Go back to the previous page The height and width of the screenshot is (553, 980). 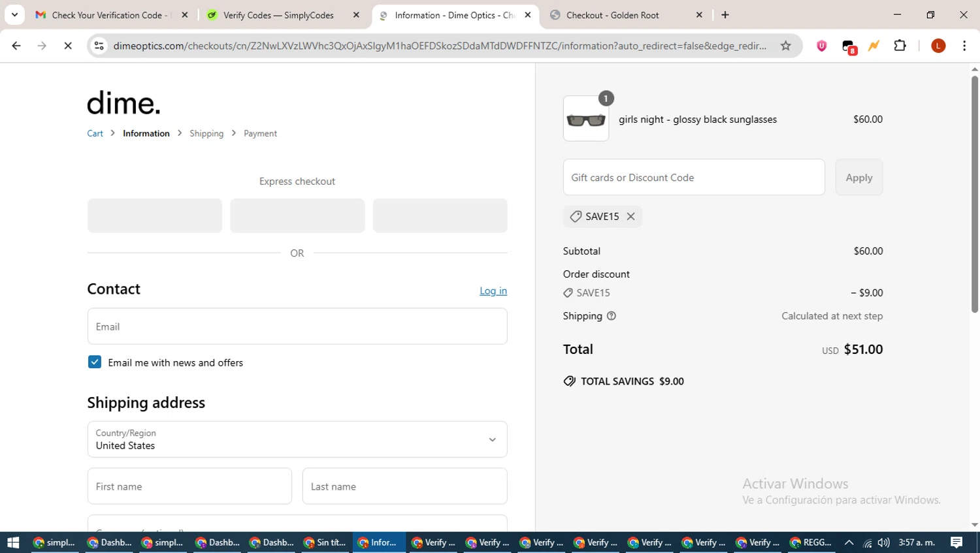click(x=16, y=46)
